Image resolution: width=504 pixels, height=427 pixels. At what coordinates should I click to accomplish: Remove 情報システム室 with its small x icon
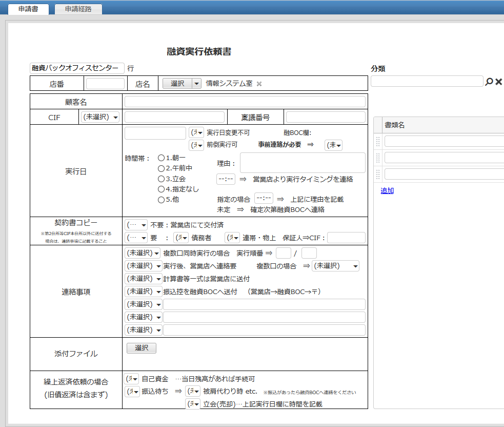coord(259,84)
